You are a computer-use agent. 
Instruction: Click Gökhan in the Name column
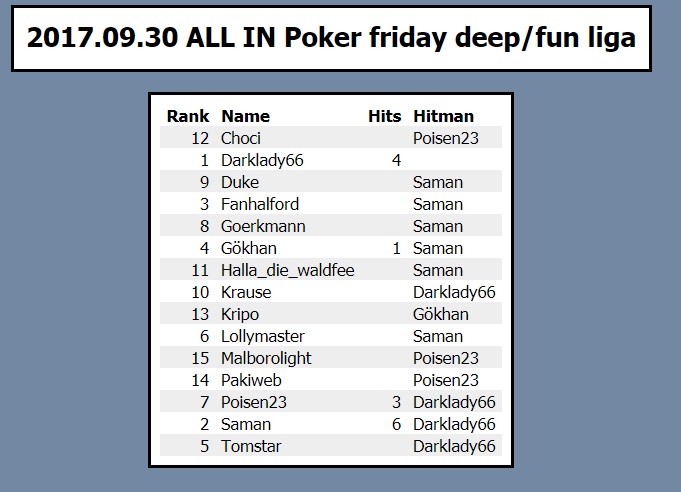pos(249,248)
